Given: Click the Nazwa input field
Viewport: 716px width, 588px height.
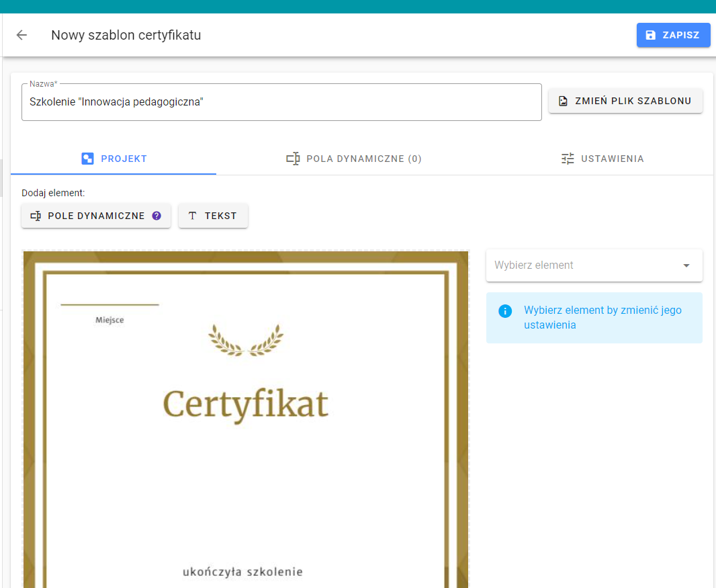Looking at the screenshot, I should click(281, 102).
